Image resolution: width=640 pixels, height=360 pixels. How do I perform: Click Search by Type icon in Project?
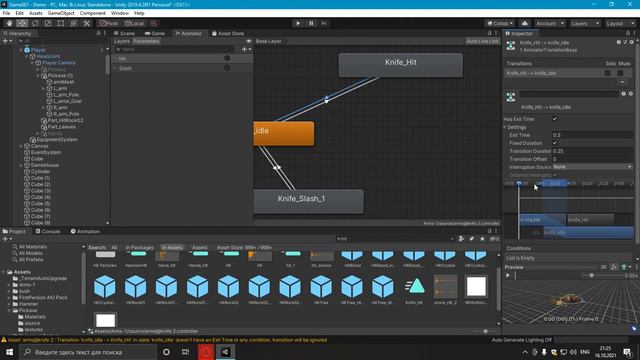(x=461, y=239)
